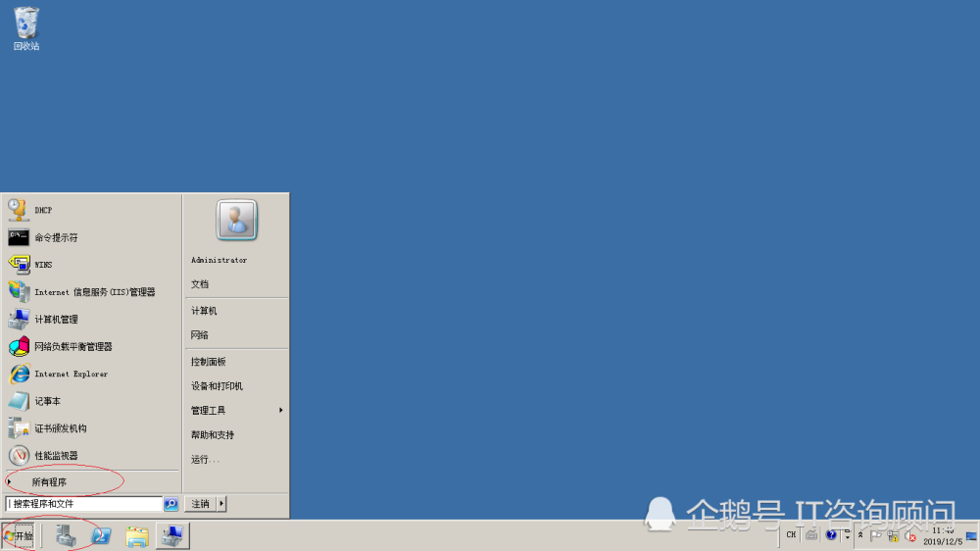Click the network warning tray icon

(x=893, y=536)
